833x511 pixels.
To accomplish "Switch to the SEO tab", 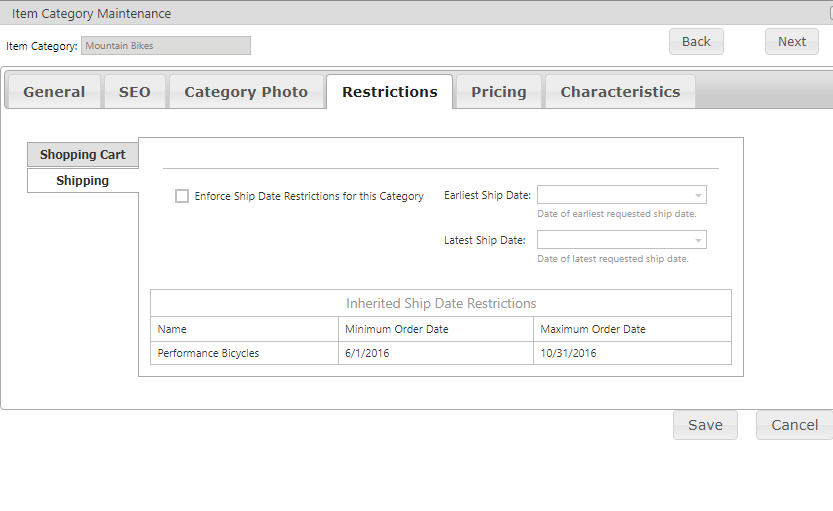I will click(x=135, y=92).
